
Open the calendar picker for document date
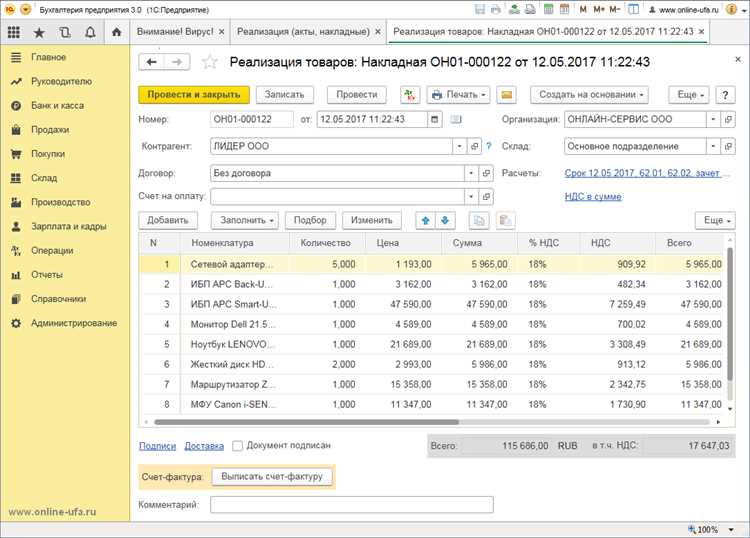[434, 119]
